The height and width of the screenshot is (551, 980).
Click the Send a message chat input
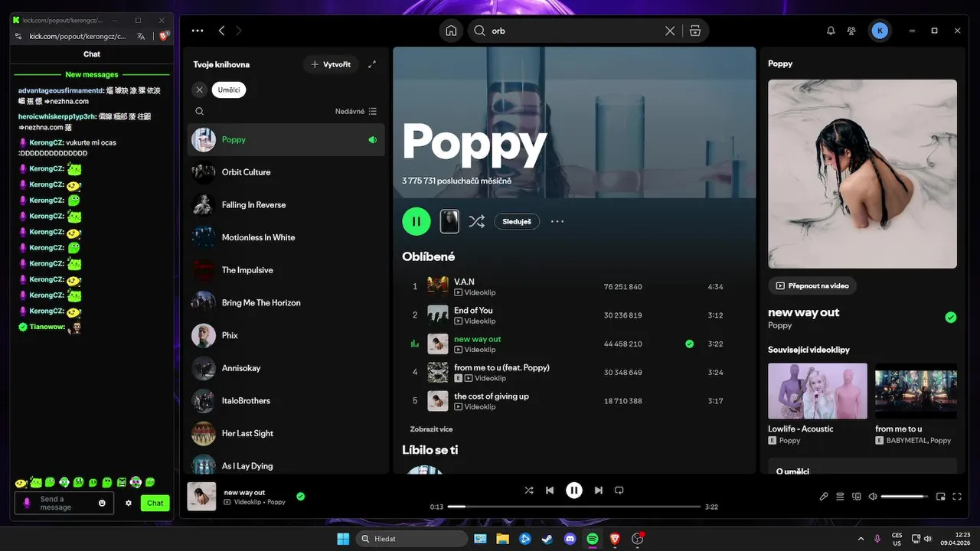click(x=64, y=503)
